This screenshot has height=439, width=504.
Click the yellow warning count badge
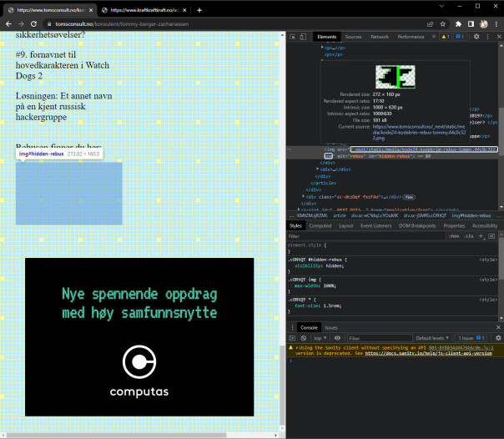click(446, 37)
